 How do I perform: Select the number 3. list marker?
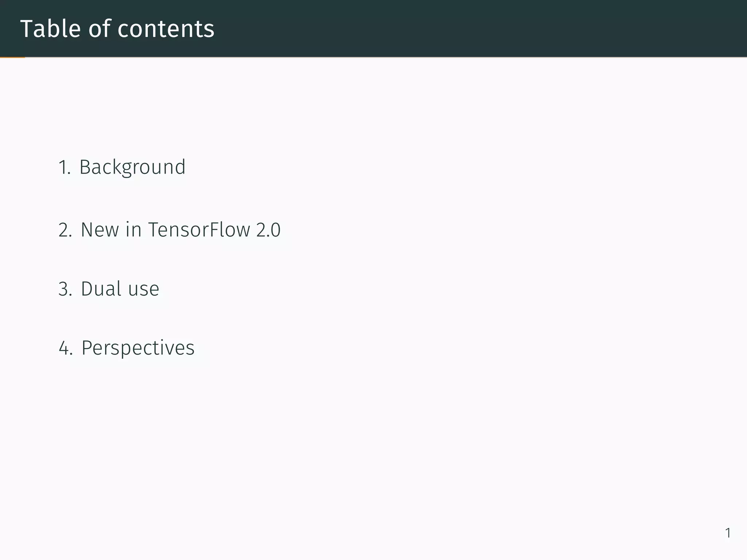coord(65,289)
